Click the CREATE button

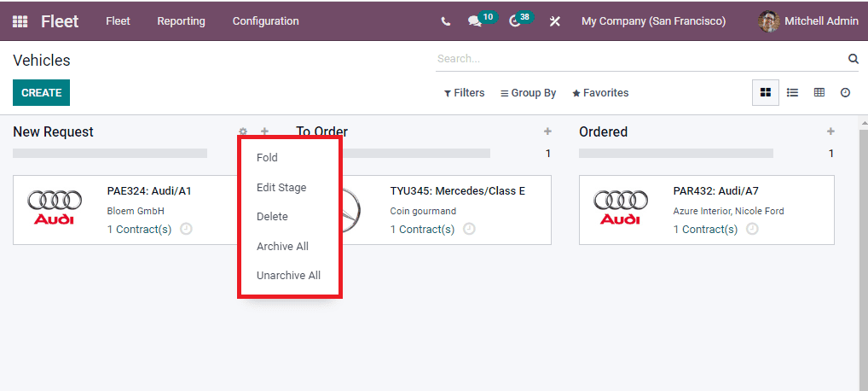click(x=41, y=92)
